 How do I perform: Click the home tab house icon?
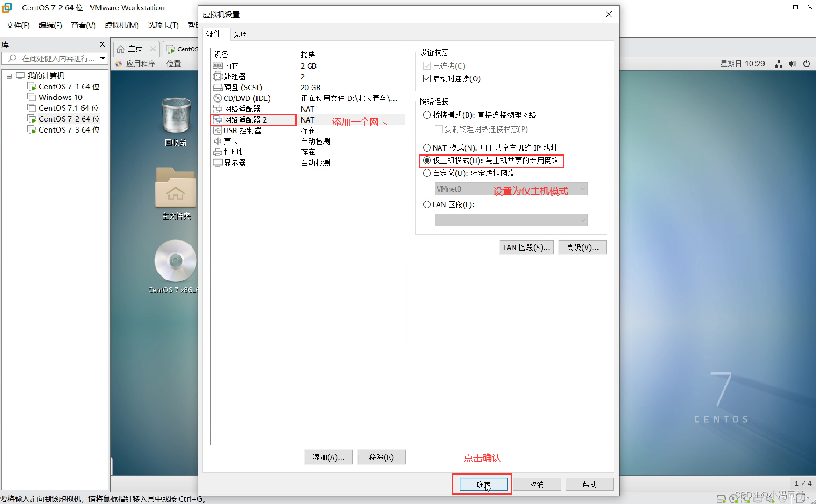click(121, 49)
